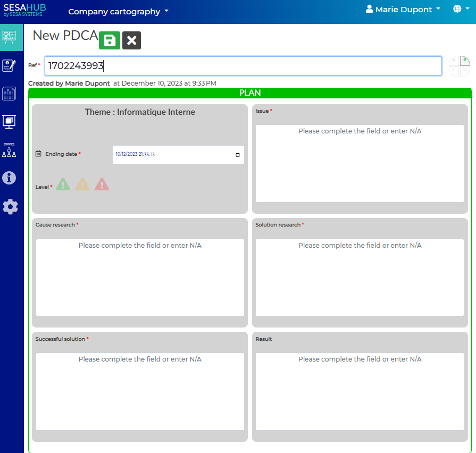Image resolution: width=476 pixels, height=453 pixels.
Task: Open the Ending date calendar picker
Action: point(237,155)
